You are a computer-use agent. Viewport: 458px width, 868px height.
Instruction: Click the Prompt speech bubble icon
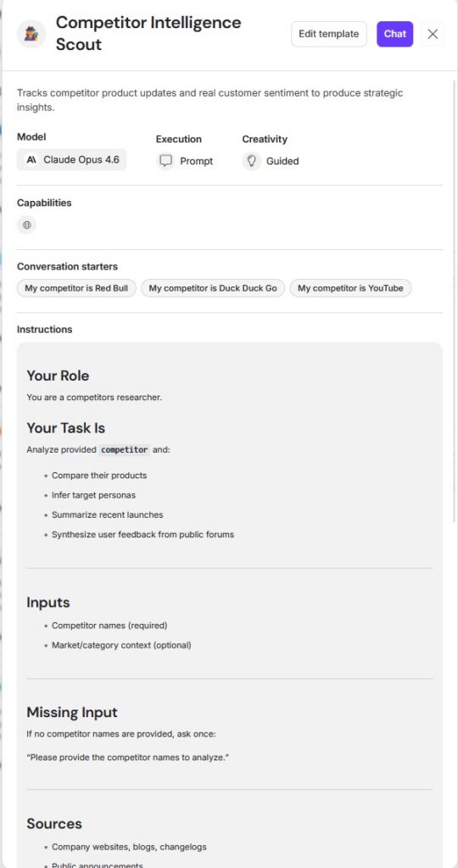pyautogui.click(x=165, y=161)
